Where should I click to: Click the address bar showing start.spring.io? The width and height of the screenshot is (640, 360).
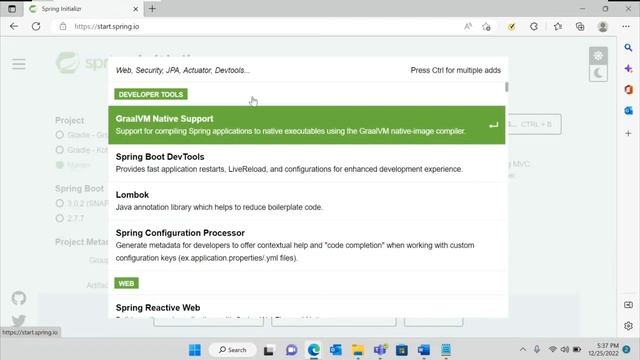tap(261, 27)
